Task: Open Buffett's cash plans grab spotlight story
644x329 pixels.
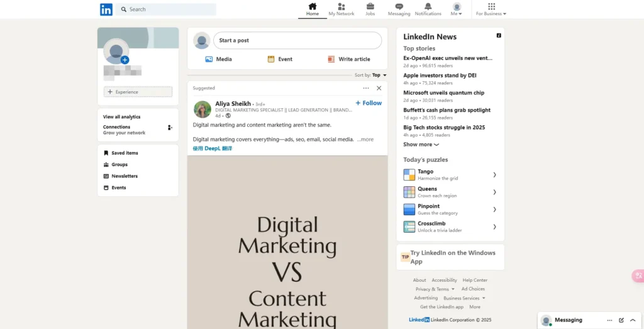Action: coord(447,109)
